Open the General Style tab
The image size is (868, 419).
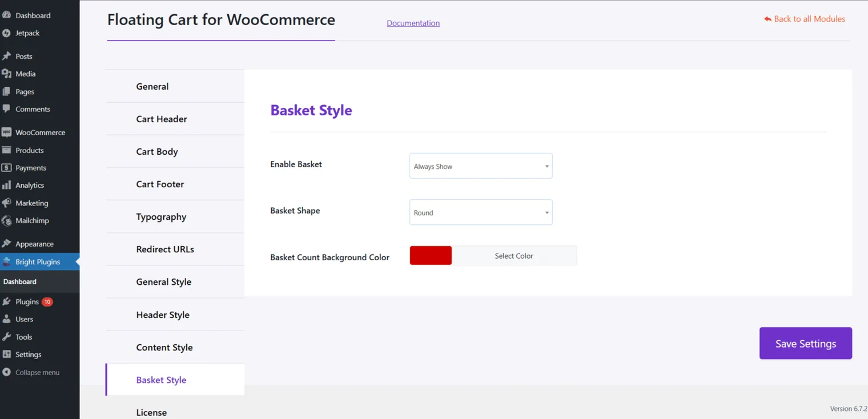pos(175,281)
